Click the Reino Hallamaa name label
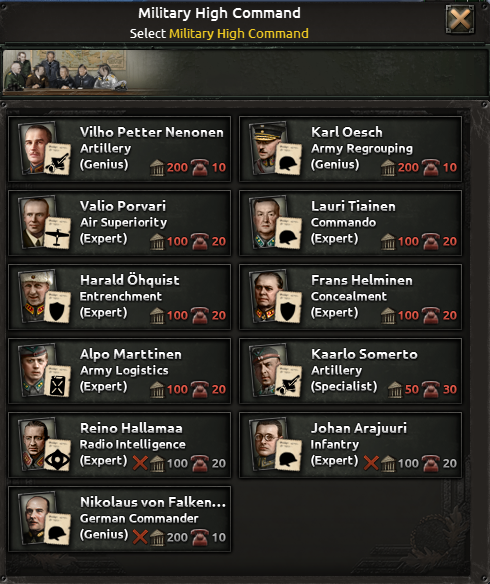The height and width of the screenshot is (584, 490). click(131, 428)
